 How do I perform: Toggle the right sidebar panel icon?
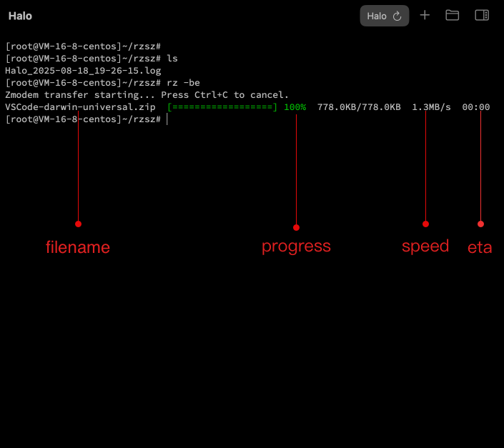pyautogui.click(x=482, y=15)
